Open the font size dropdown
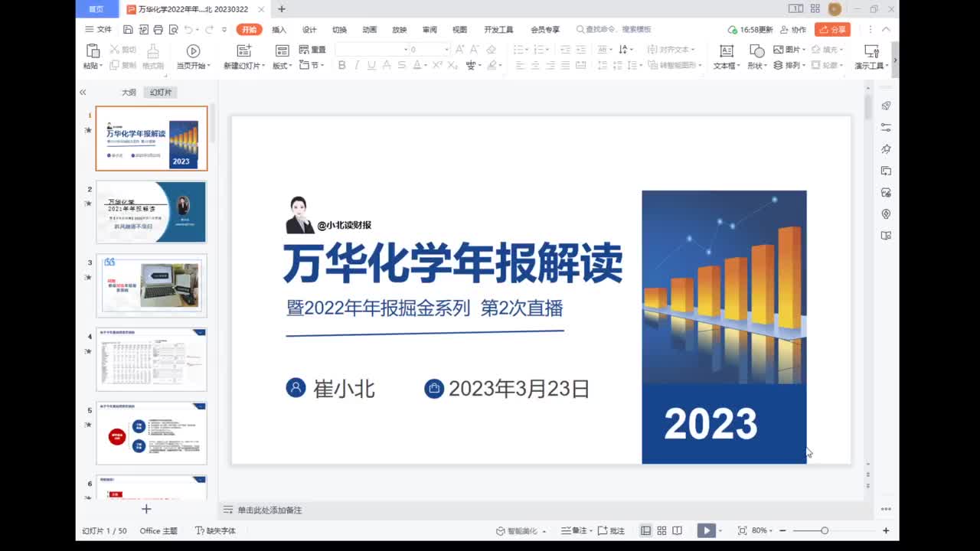Viewport: 980px width, 551px height. click(x=446, y=50)
